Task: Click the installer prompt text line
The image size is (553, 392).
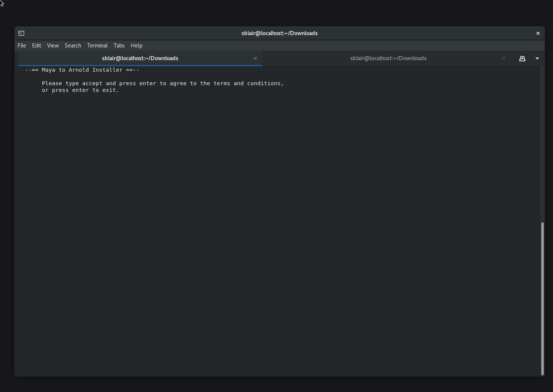Action: (163, 83)
